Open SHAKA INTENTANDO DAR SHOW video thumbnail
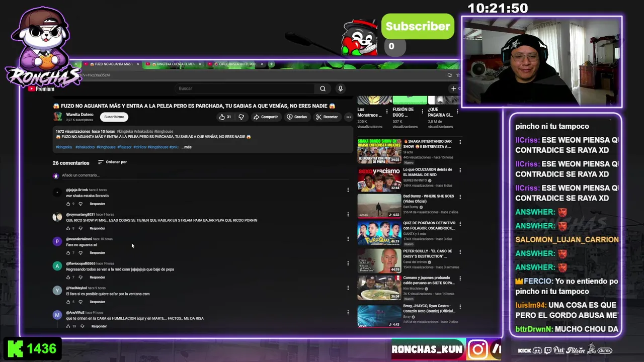This screenshot has height=362, width=644. coord(379,151)
